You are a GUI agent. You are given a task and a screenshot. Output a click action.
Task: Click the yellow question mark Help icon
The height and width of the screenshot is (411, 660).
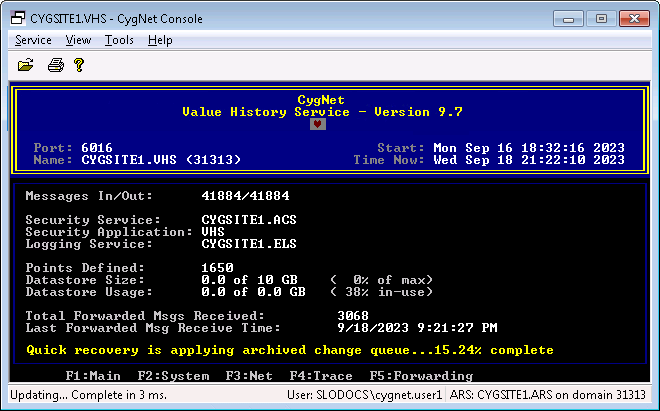(x=79, y=65)
